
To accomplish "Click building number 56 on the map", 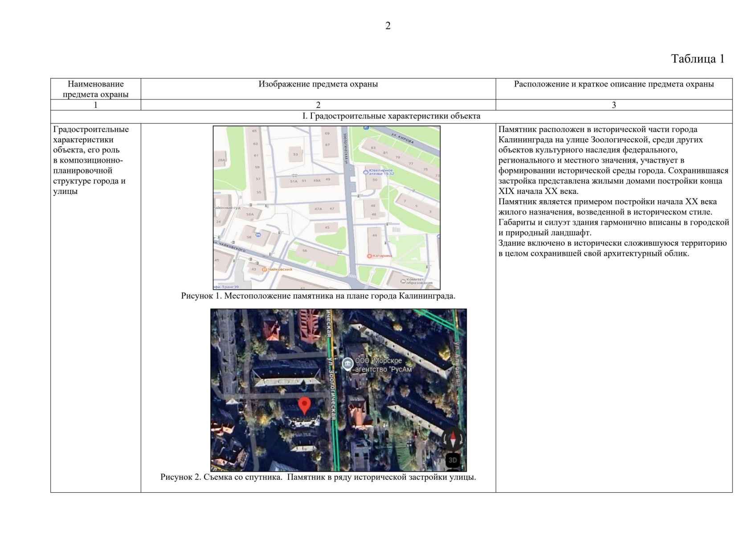I will pyautogui.click(x=305, y=251).
